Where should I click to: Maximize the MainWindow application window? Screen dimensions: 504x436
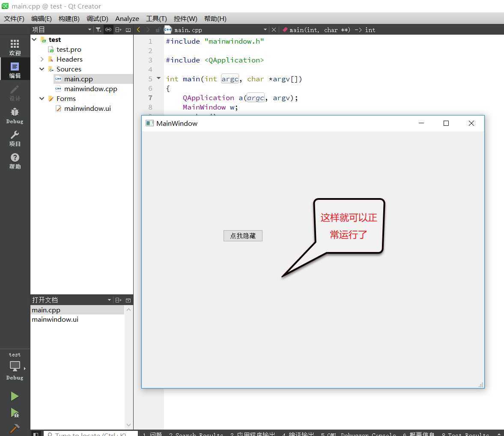click(x=446, y=123)
